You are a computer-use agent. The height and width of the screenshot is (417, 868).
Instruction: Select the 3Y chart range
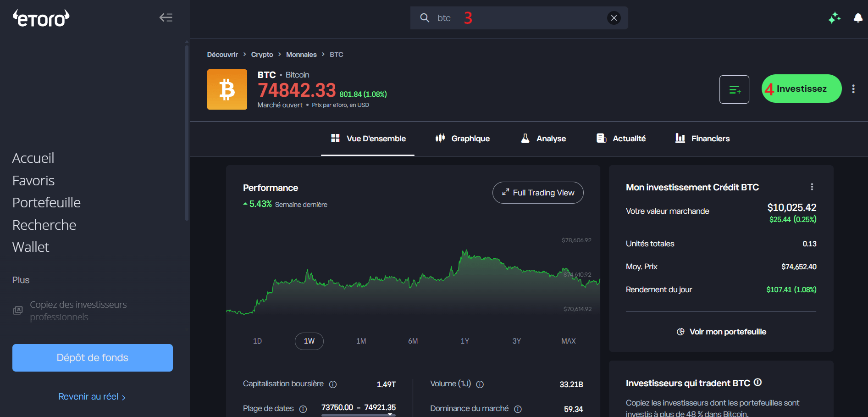pyautogui.click(x=516, y=341)
